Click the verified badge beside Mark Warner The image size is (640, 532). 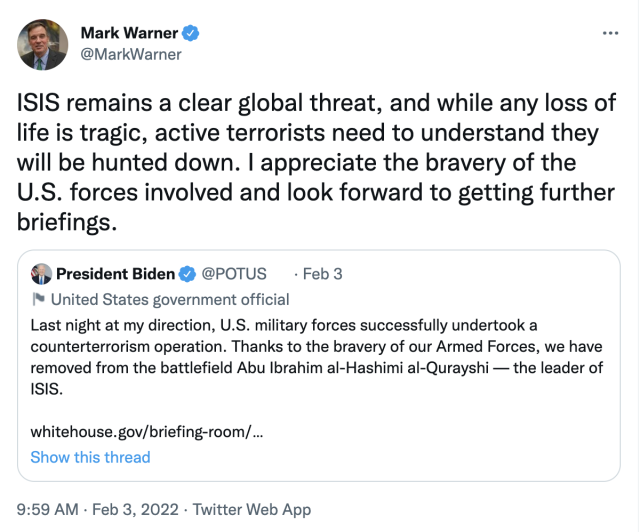(190, 33)
